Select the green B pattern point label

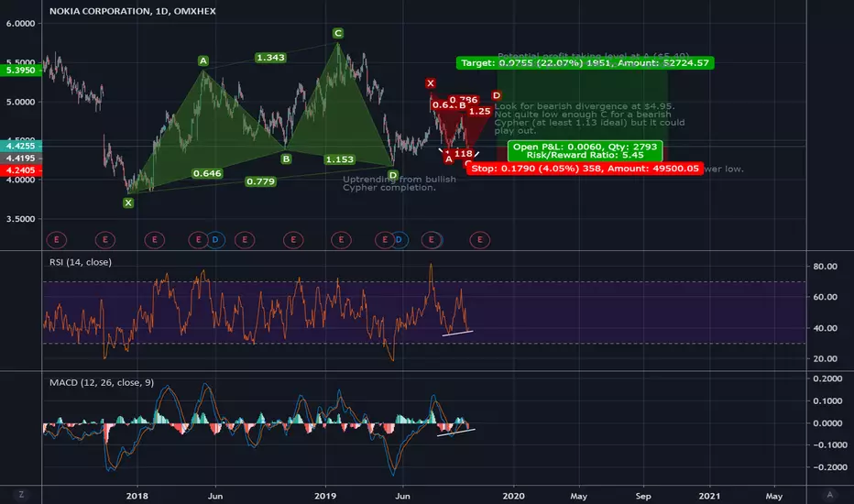286,159
